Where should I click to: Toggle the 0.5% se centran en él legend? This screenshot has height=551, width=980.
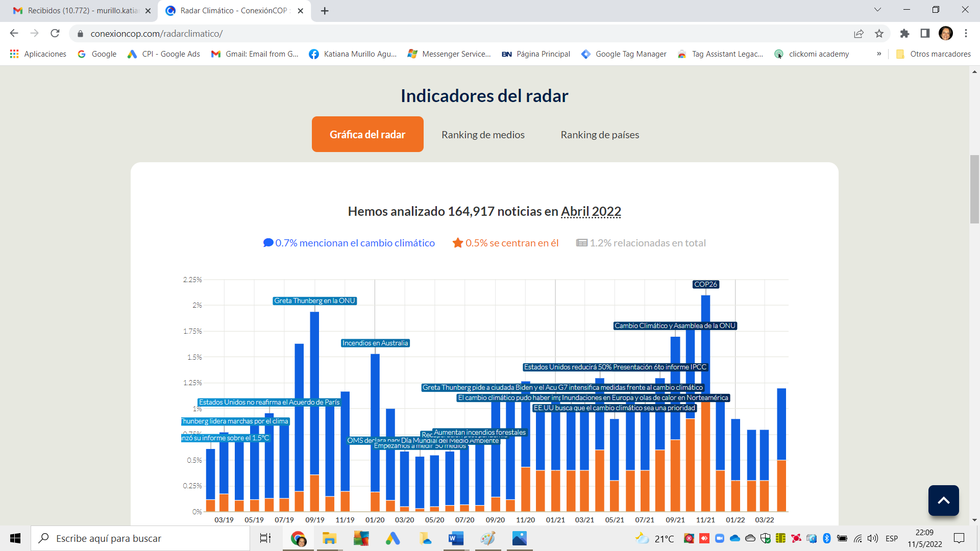point(505,243)
